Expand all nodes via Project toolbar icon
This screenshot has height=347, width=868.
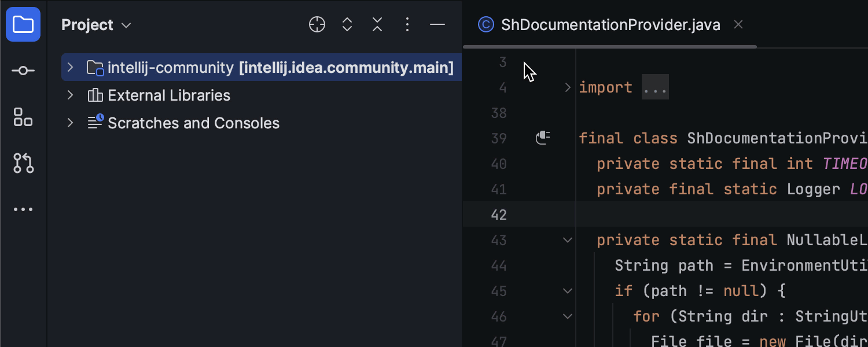[347, 24]
